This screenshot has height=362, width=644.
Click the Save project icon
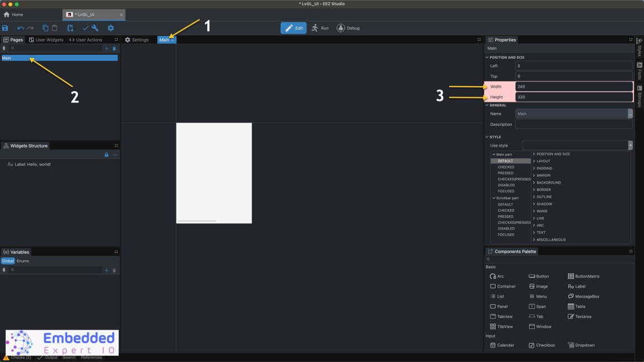pos(6,27)
